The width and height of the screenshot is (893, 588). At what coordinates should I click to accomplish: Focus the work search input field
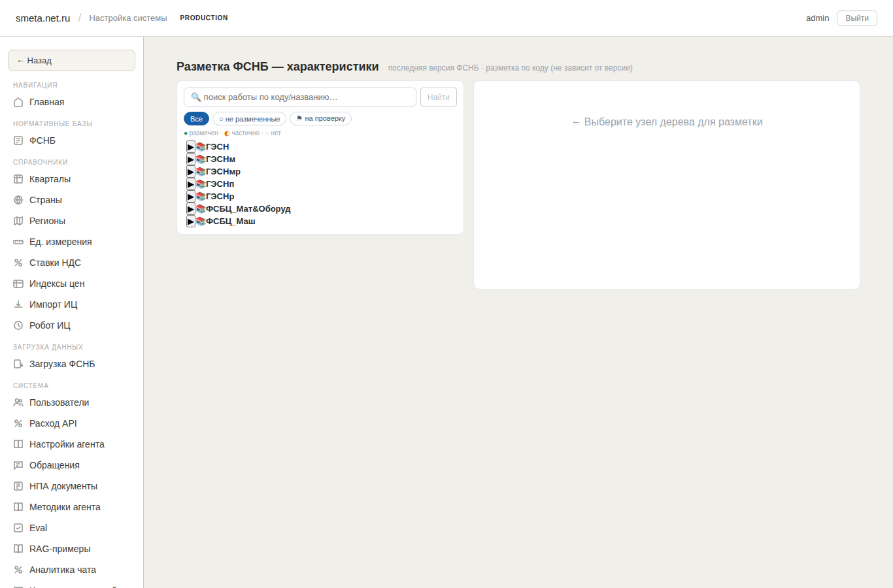[300, 97]
